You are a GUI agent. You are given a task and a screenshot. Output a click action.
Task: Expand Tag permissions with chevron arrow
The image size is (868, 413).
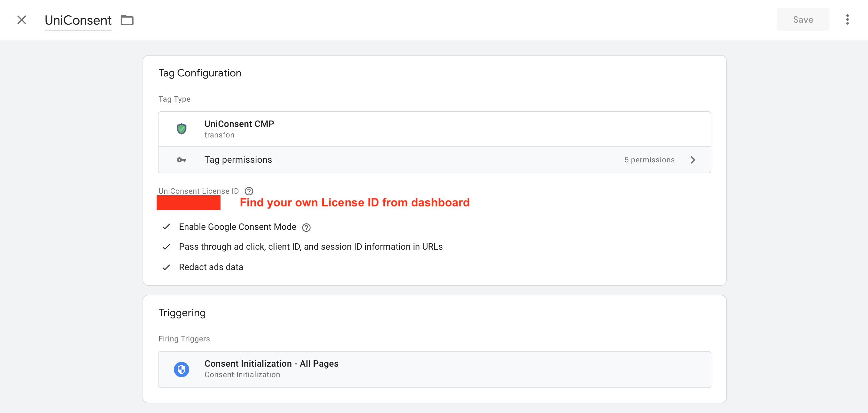point(693,160)
